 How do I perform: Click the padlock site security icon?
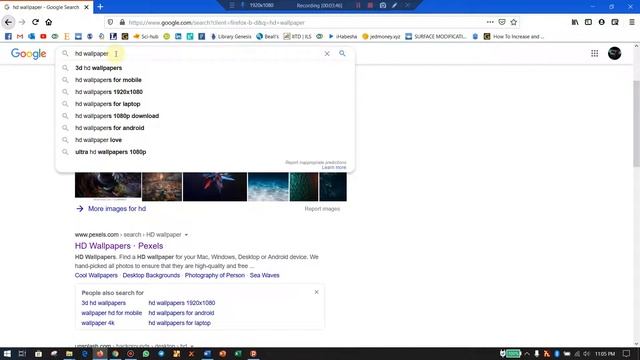[122, 22]
